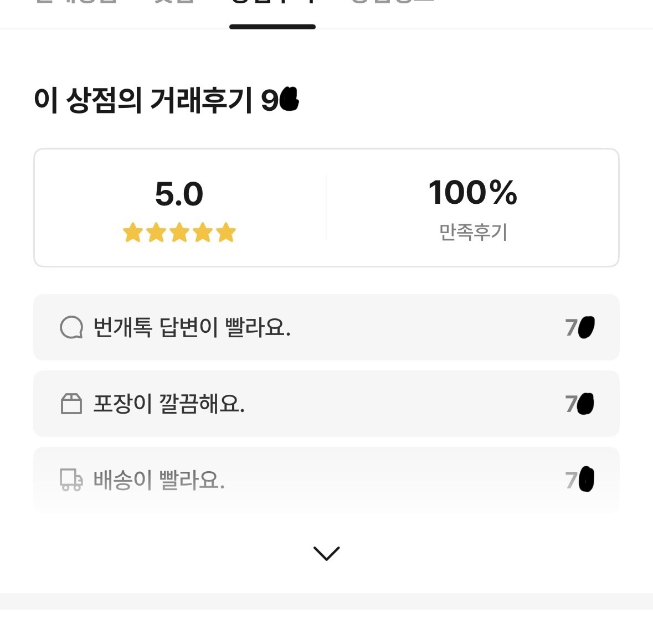Click the review count number in the heading
The height and width of the screenshot is (644, 653).
280,101
